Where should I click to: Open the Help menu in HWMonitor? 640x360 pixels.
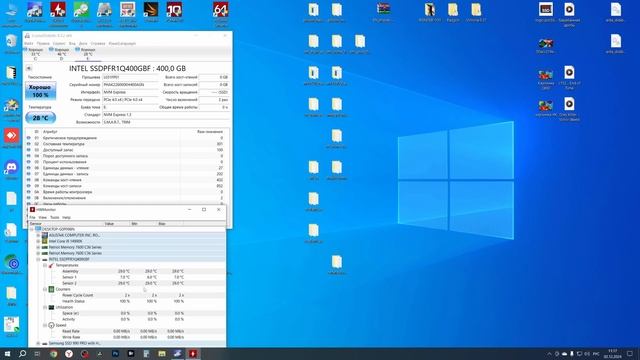(x=66, y=218)
